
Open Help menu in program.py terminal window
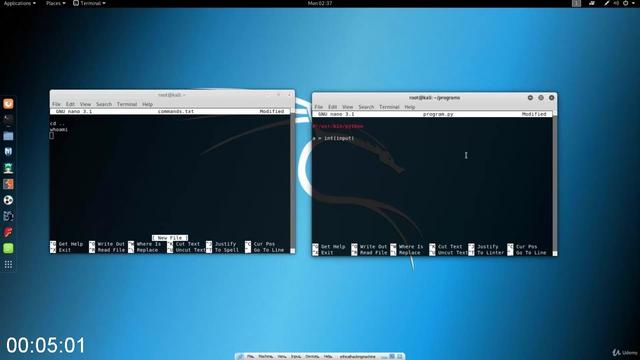(x=410, y=107)
